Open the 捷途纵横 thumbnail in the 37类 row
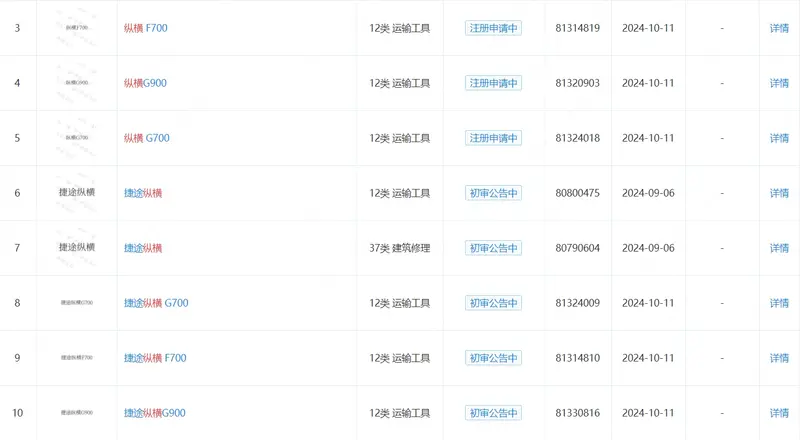The width and height of the screenshot is (800, 440). pyautogui.click(x=77, y=248)
